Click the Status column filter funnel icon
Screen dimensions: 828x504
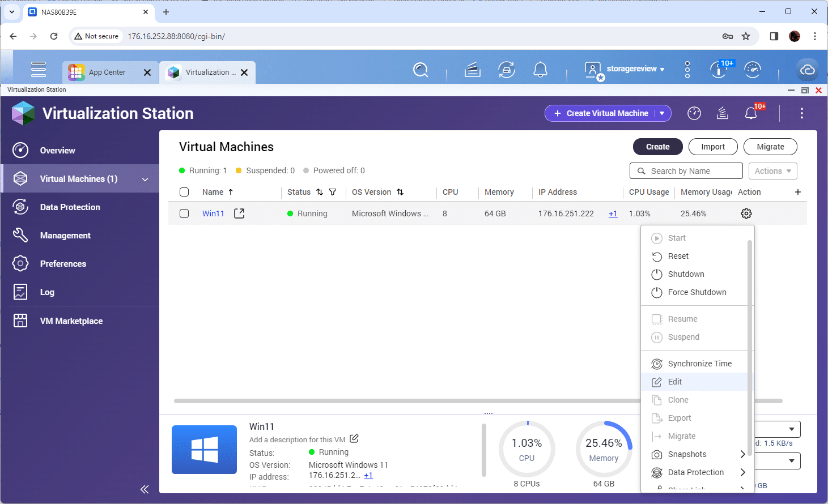tap(333, 192)
